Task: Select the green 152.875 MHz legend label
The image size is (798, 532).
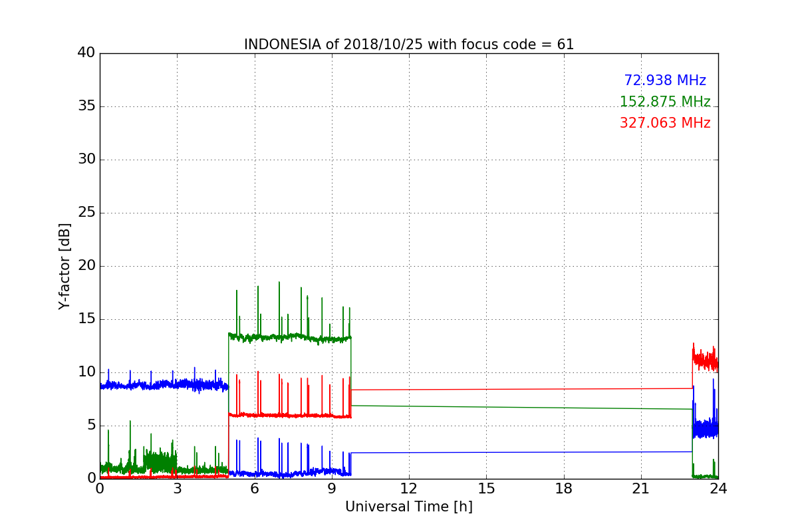Action: click(x=665, y=102)
